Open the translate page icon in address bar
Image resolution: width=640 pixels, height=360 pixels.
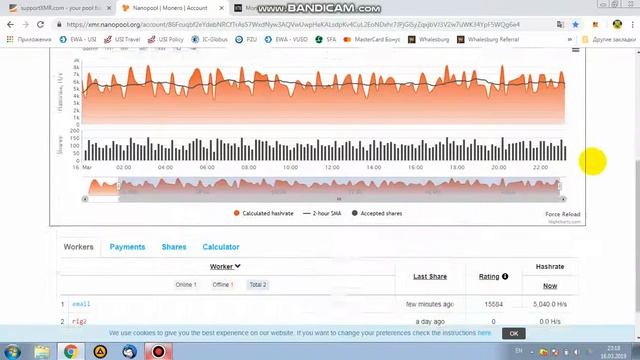tap(560, 24)
